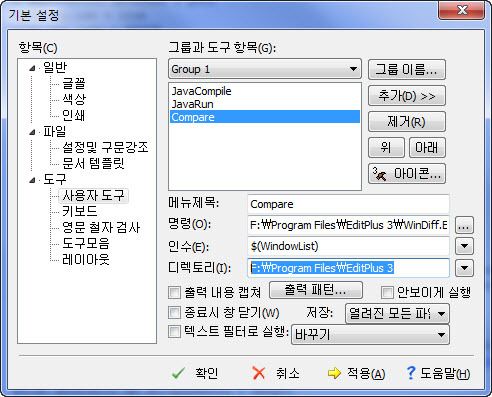This screenshot has height=397, width=492.
Task: Select 인쇄 in the category tree
Action: point(74,115)
